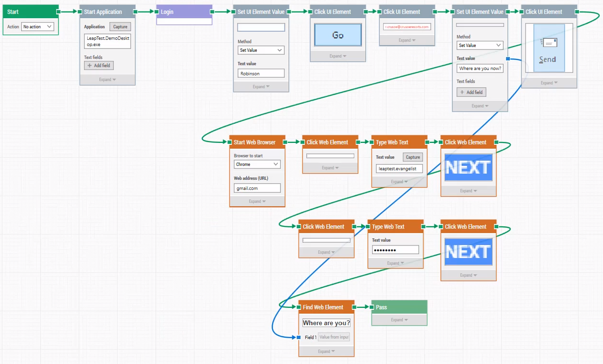Viewport: 603px width, 364px height.
Task: Expand the Start Application block
Action: coord(108,80)
